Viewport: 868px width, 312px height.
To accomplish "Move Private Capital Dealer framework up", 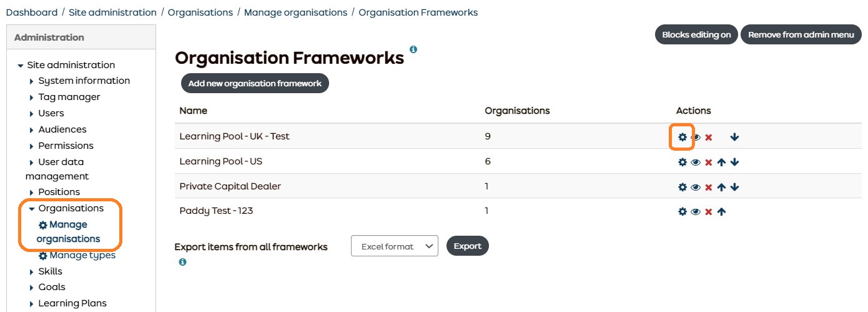I will click(x=721, y=187).
